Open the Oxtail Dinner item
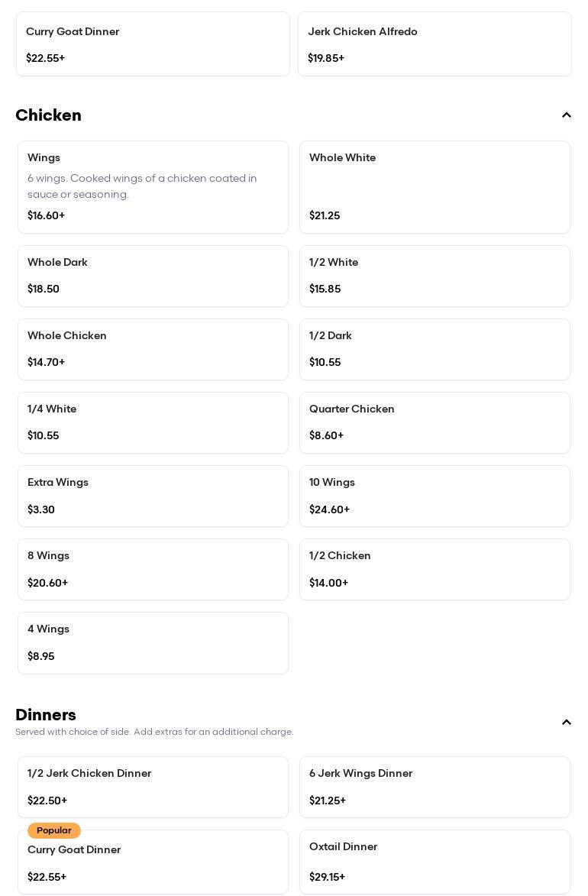 [x=435, y=862]
